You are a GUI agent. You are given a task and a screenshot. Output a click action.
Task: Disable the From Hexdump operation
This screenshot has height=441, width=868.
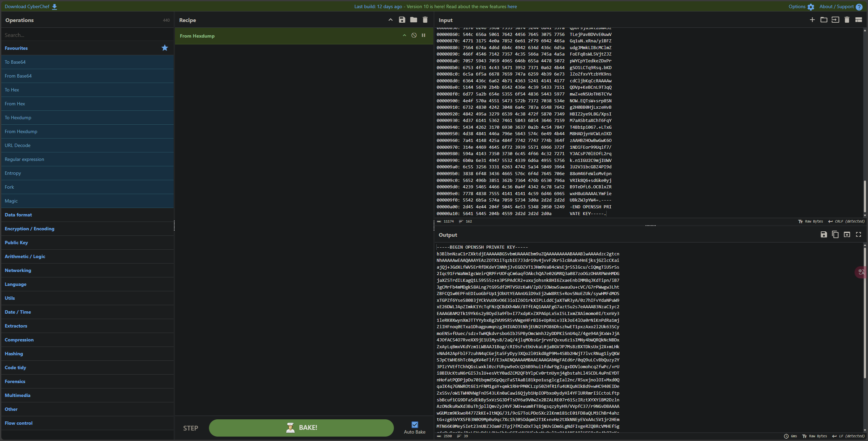tap(414, 36)
